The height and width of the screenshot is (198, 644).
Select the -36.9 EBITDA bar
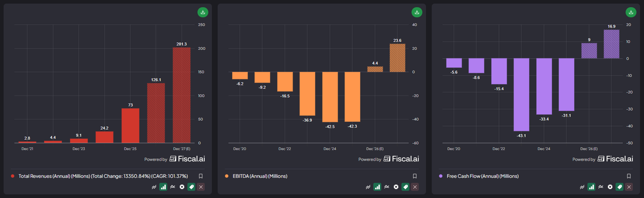(x=307, y=93)
